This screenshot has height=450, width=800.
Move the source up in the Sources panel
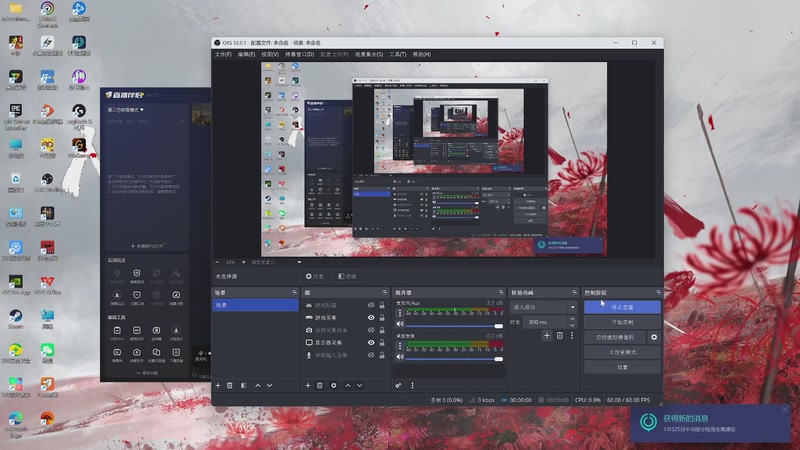tap(348, 386)
